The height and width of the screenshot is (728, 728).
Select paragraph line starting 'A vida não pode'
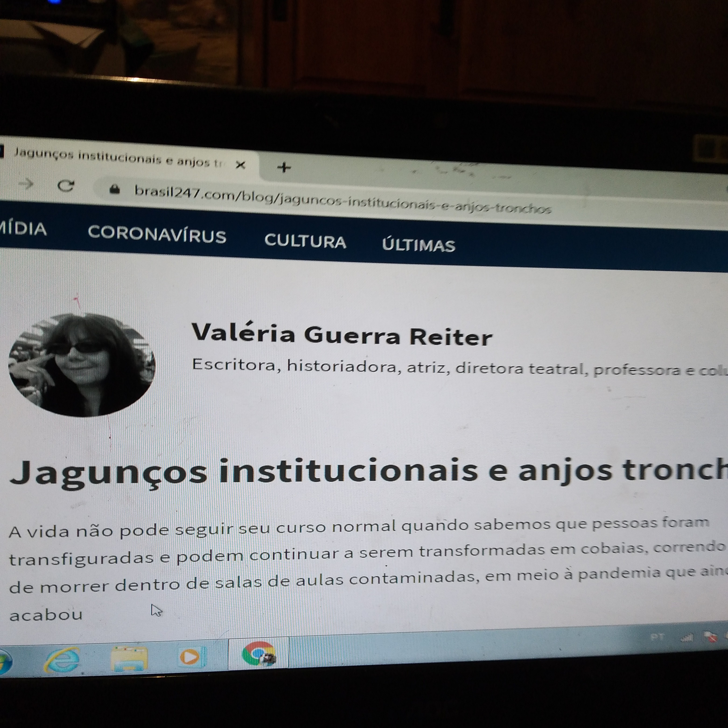tap(359, 528)
